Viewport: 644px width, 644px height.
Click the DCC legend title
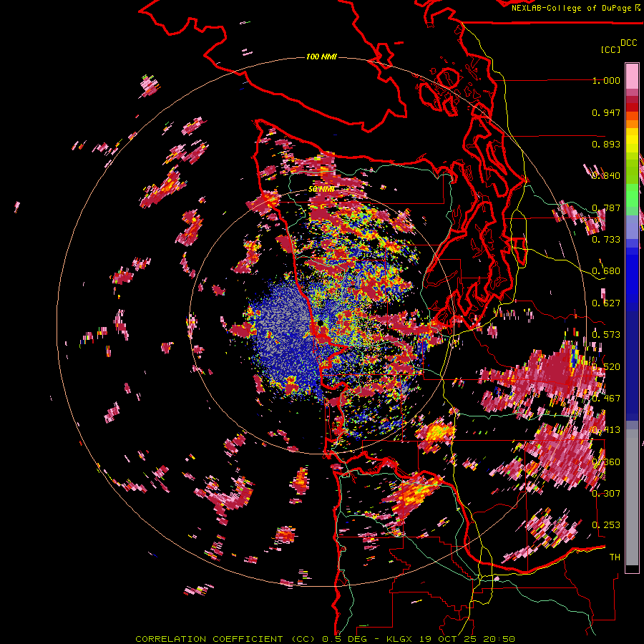pyautogui.click(x=629, y=43)
